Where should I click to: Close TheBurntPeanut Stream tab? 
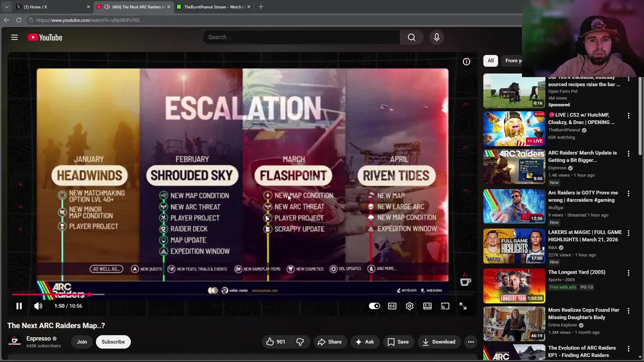(249, 7)
